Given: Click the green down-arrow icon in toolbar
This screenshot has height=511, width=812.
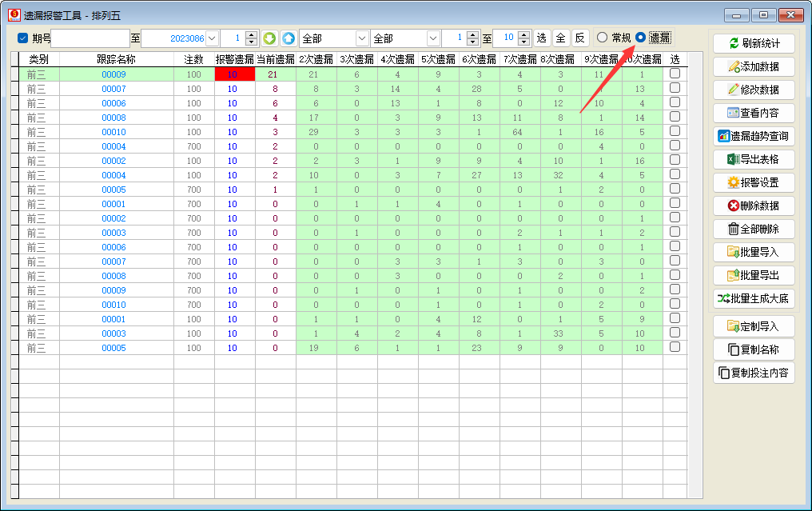Looking at the screenshot, I should (x=270, y=38).
